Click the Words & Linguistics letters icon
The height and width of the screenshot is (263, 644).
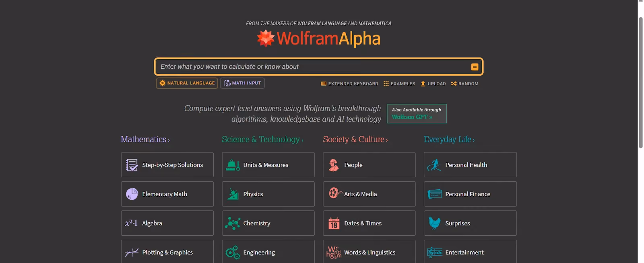334,253
